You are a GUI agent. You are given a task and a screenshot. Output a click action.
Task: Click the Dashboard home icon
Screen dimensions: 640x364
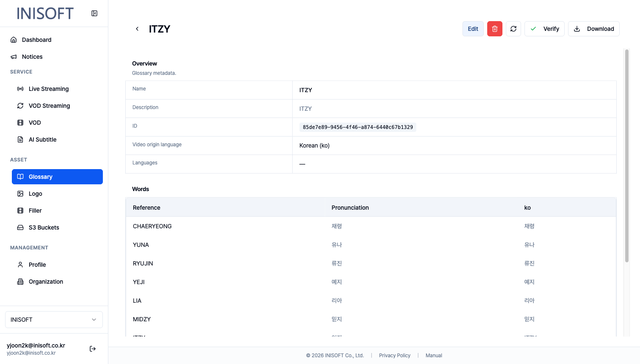[x=14, y=40]
